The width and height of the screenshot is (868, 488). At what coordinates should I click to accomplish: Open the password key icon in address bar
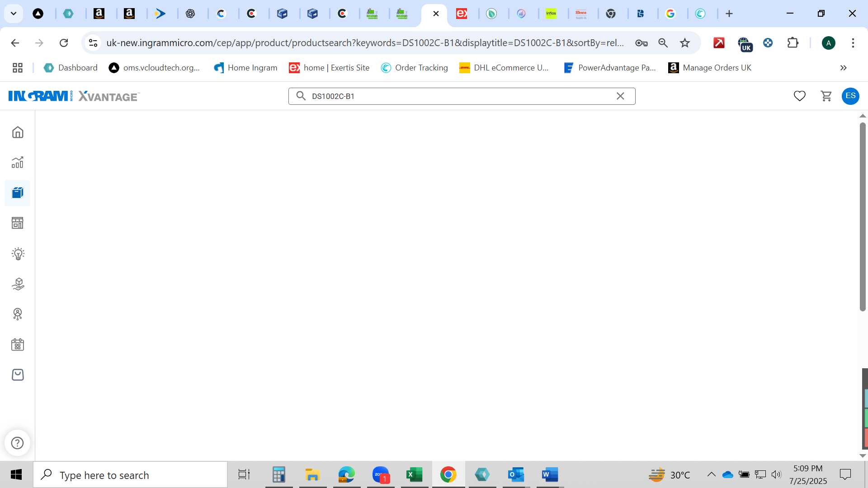641,43
